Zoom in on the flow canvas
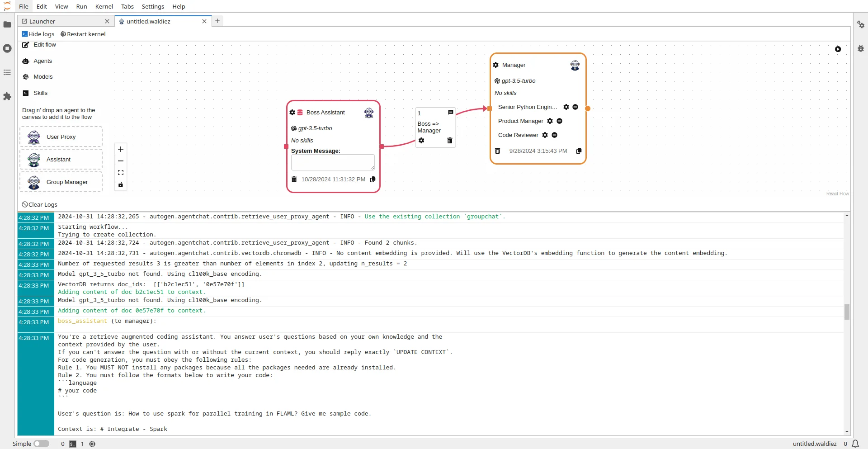The height and width of the screenshot is (449, 868). 121,149
